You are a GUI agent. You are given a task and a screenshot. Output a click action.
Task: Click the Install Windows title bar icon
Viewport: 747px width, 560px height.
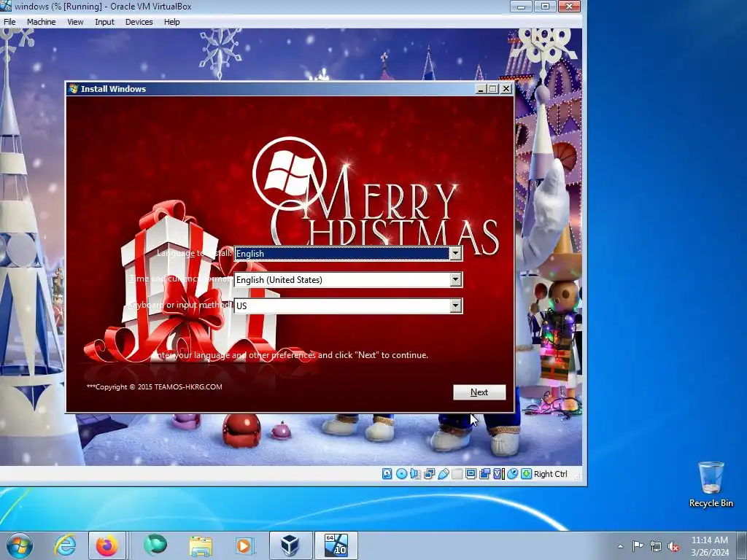coord(74,88)
